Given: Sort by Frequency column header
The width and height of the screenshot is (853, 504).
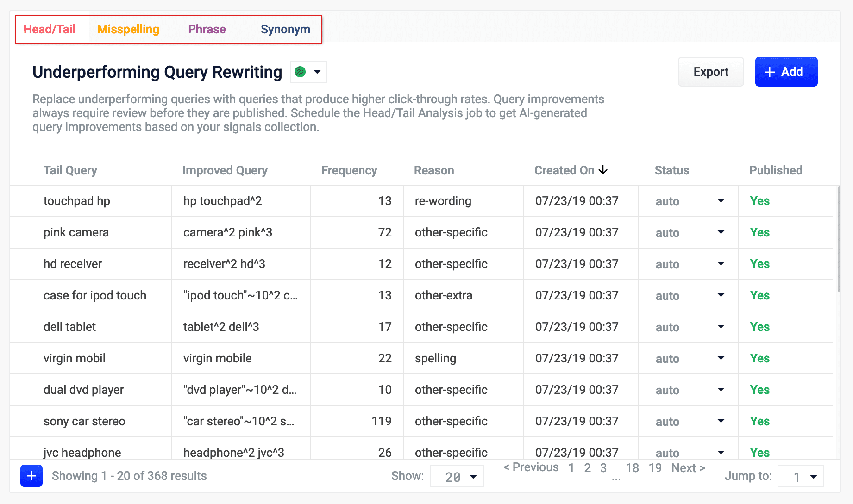Looking at the screenshot, I should tap(349, 170).
